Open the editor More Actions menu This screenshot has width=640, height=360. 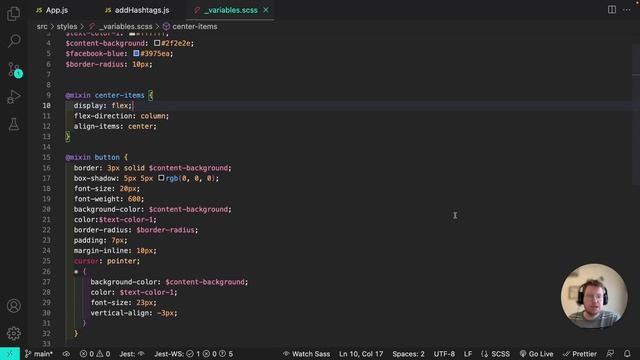(x=627, y=9)
